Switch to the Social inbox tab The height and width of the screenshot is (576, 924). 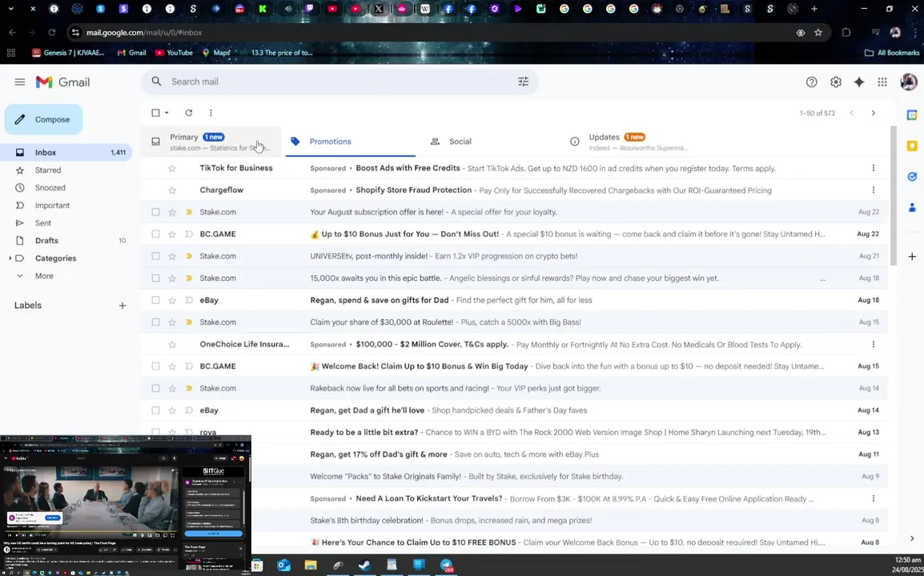(488, 142)
